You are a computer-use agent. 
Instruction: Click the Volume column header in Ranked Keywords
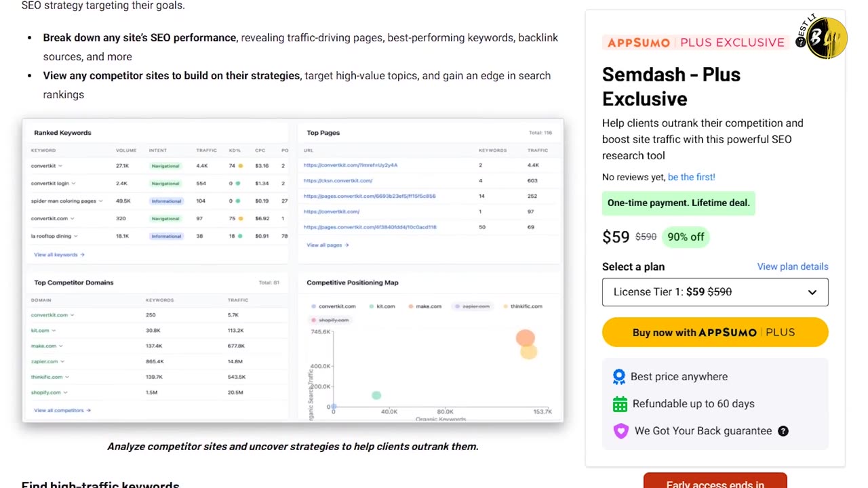pyautogui.click(x=126, y=150)
